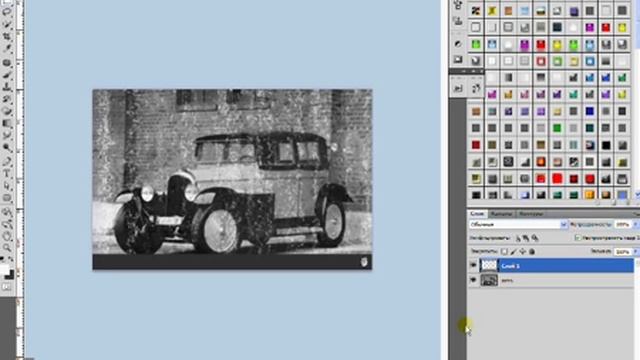Select the Zoom tool
The image size is (640, 360).
7,247
